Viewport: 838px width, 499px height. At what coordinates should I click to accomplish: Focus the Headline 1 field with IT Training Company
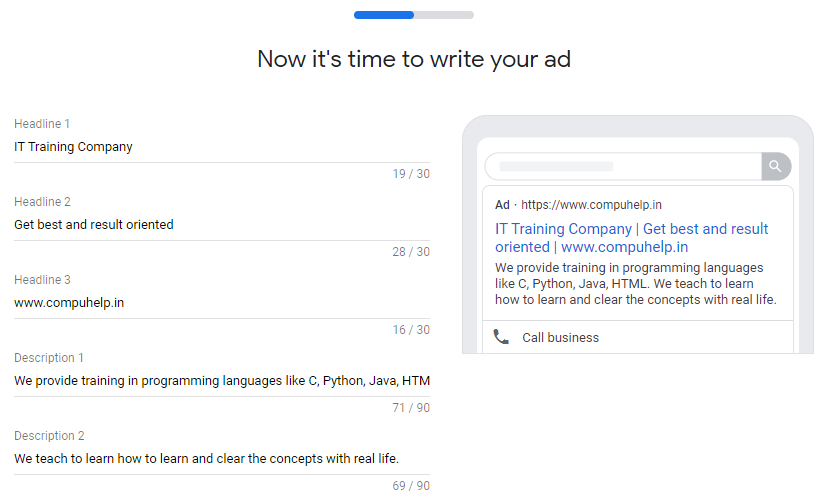tap(221, 147)
